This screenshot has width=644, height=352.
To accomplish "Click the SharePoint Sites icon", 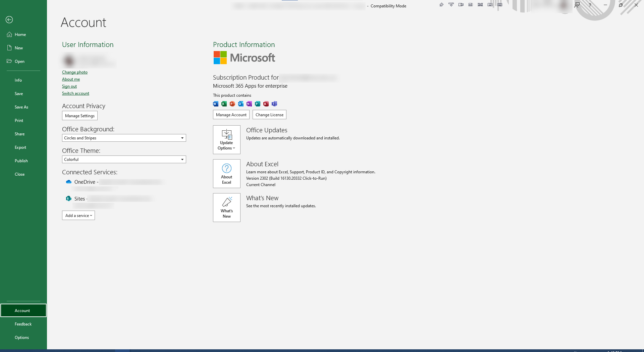I will click(x=69, y=199).
